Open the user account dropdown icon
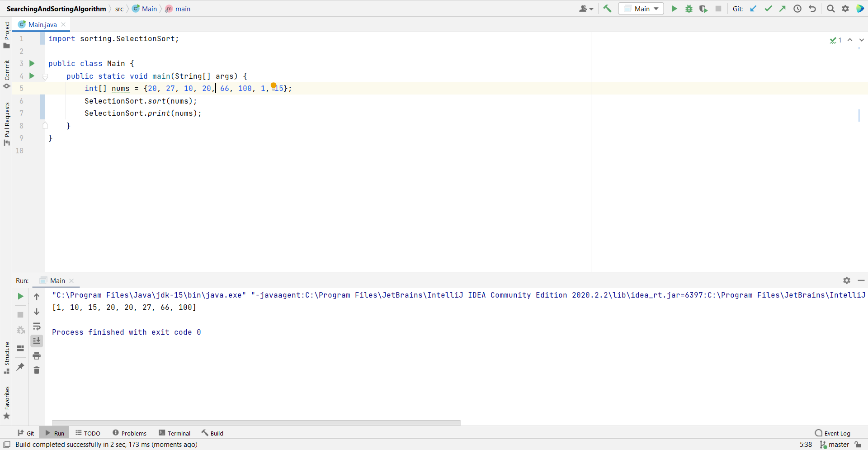The image size is (868, 450). [586, 9]
